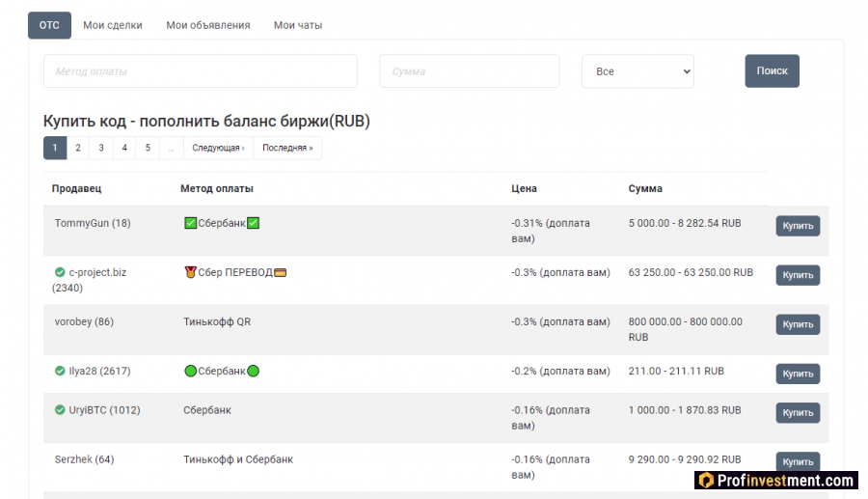This screenshot has height=499, width=868.
Task: Click the Следующая next page link
Action: 218,148
